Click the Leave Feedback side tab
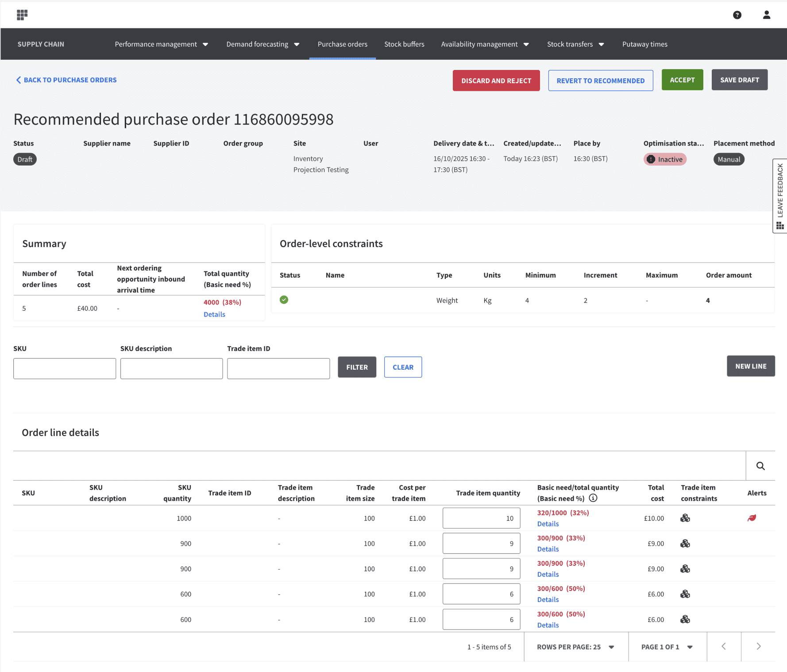Image resolution: width=787 pixels, height=672 pixels. pyautogui.click(x=780, y=196)
